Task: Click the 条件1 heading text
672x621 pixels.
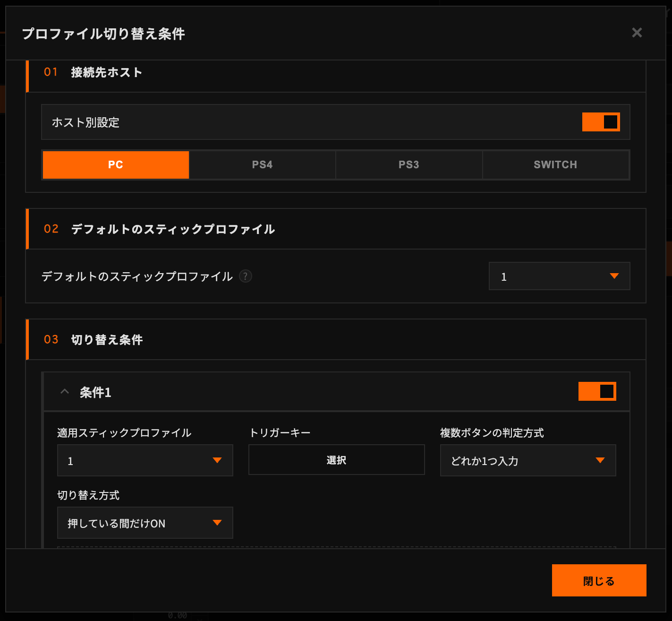Action: pyautogui.click(x=95, y=392)
